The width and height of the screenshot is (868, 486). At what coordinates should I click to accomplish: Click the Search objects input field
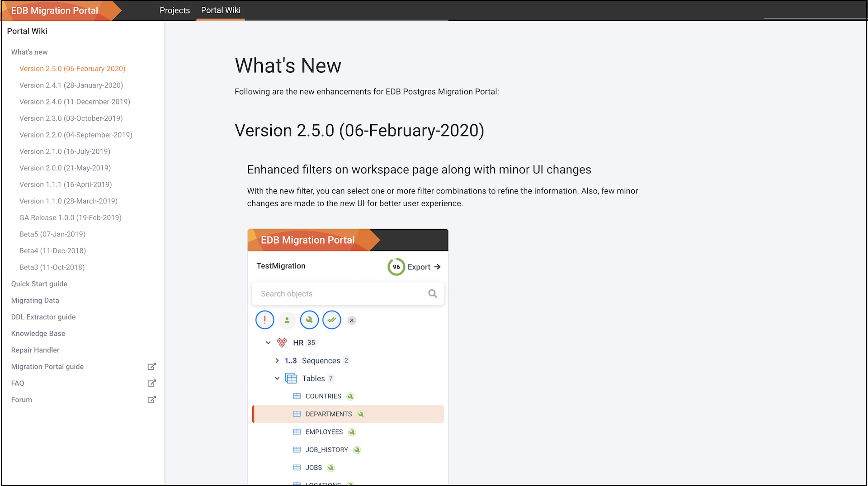tap(348, 294)
